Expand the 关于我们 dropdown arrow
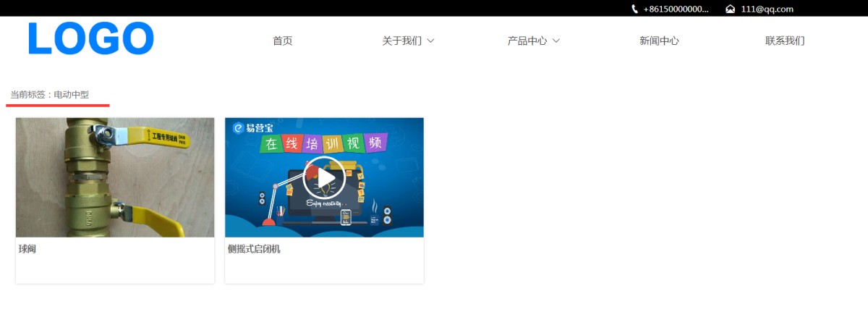The height and width of the screenshot is (312, 868). click(431, 41)
